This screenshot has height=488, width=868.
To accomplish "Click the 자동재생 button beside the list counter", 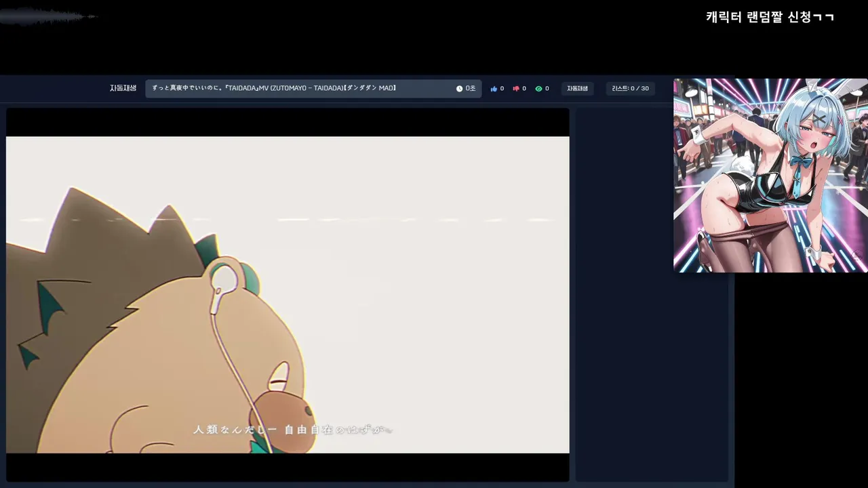I will [578, 89].
